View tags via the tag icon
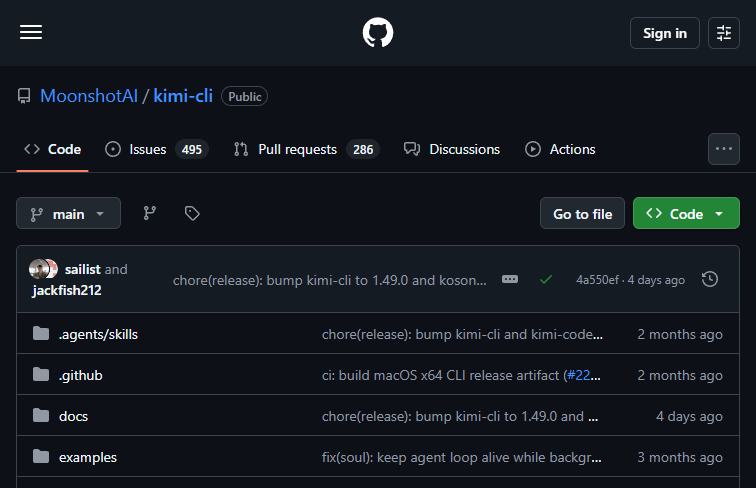This screenshot has width=756, height=488. point(192,213)
